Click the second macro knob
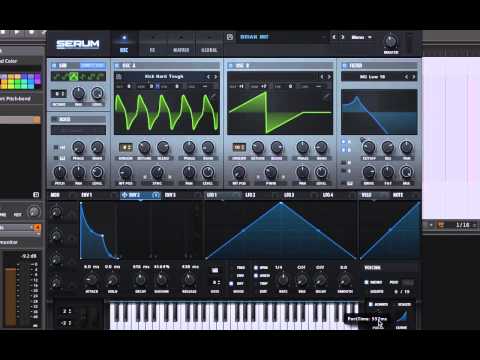480x360 pixels. 56,236
